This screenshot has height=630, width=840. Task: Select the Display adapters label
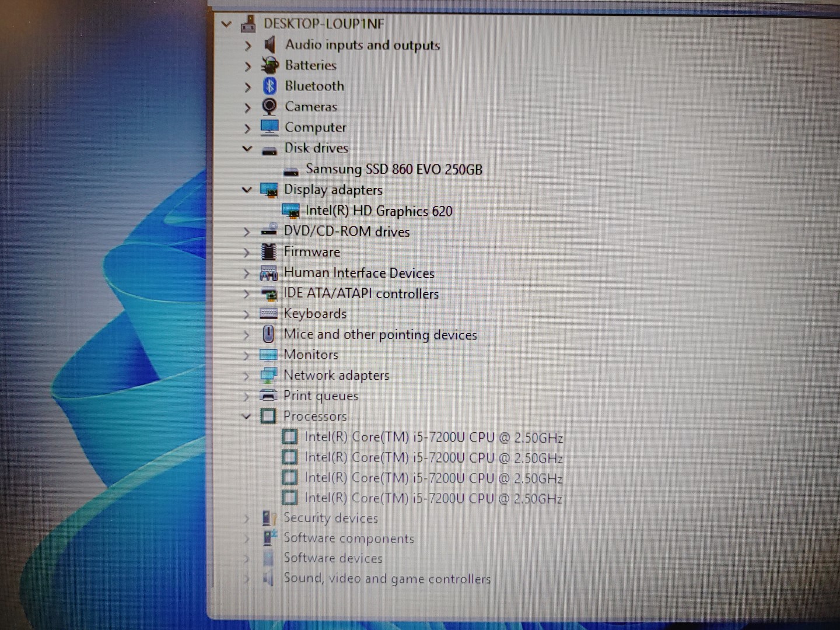333,190
